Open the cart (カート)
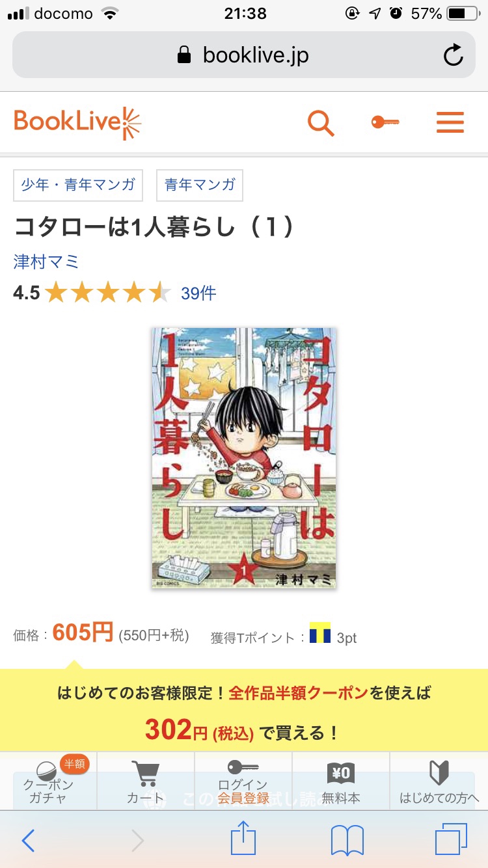Image resolution: width=488 pixels, height=868 pixels. 146,781
